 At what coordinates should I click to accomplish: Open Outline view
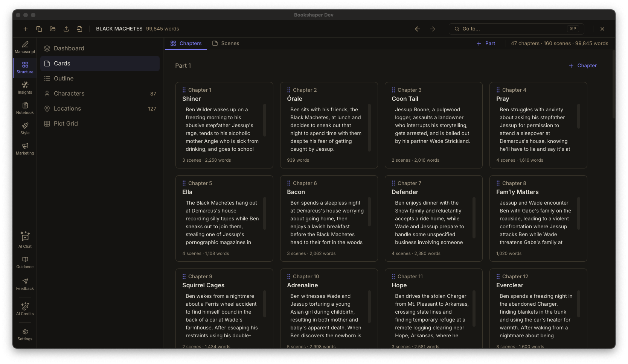pyautogui.click(x=100, y=79)
